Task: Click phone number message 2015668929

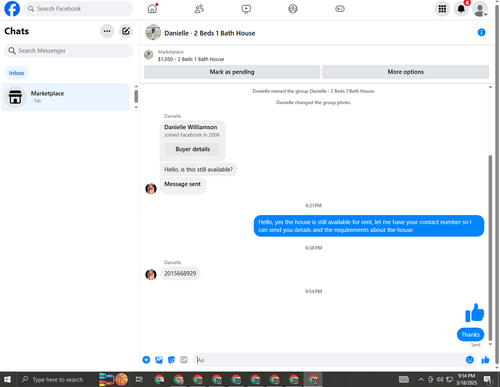Action: point(180,273)
